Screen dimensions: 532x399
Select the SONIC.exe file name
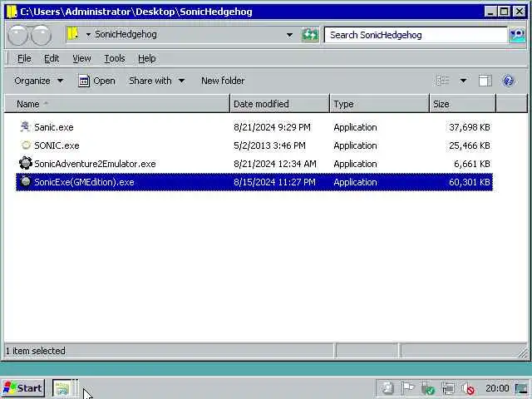point(57,145)
